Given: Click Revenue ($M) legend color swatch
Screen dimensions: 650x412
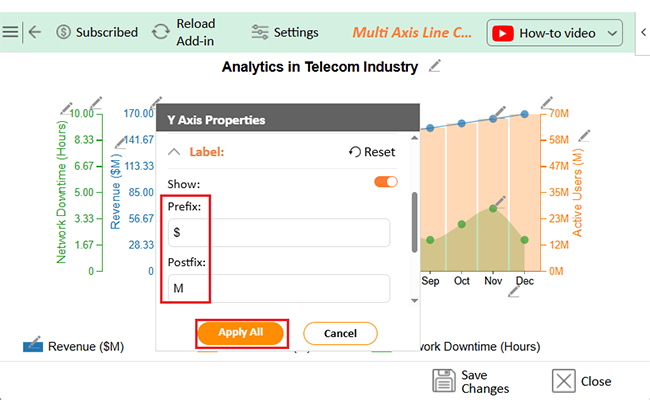Looking at the screenshot, I should point(33,347).
